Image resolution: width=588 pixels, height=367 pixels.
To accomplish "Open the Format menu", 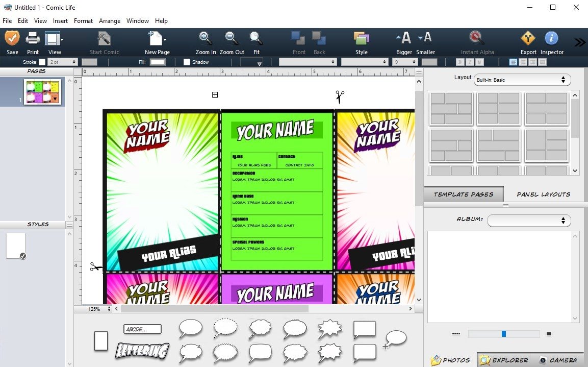I will click(x=83, y=21).
